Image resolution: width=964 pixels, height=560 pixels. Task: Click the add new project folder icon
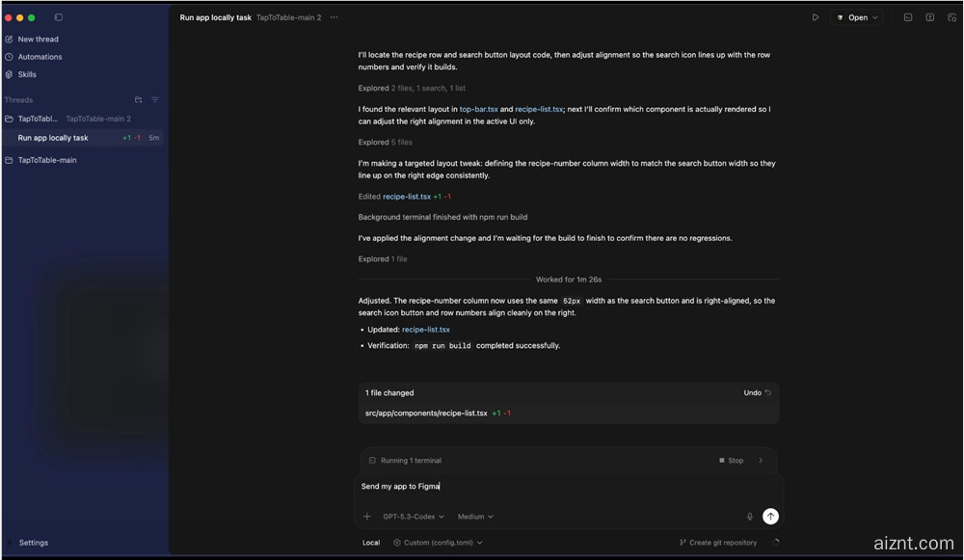pyautogui.click(x=139, y=100)
